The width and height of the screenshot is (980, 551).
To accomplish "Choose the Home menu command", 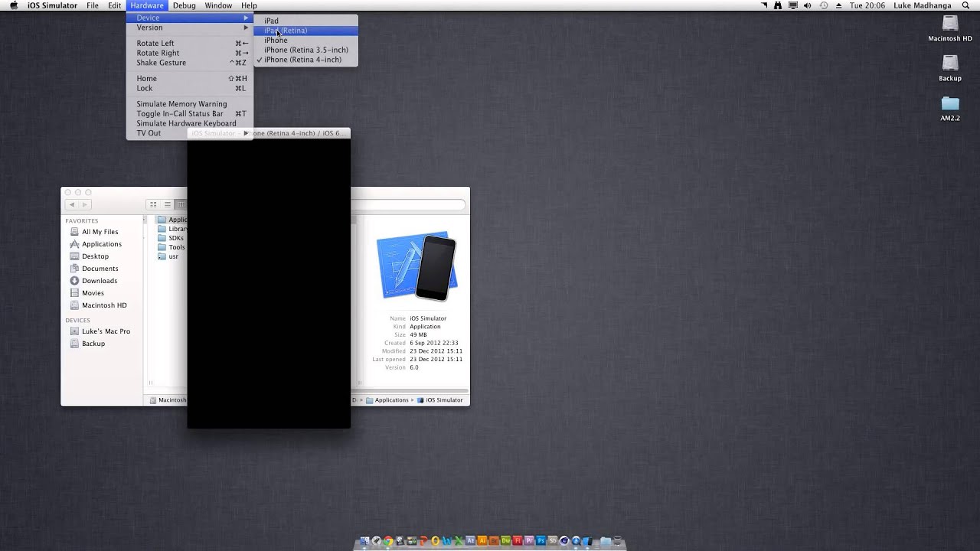I will (x=189, y=78).
